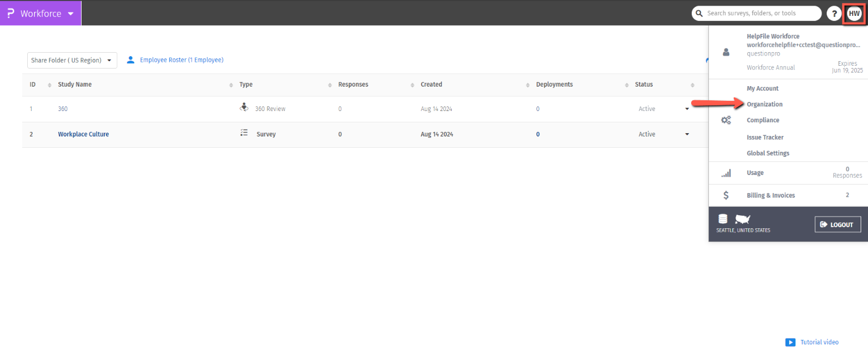Click HelpFile Workforce account name
Screen dimensions: 868x358
tap(773, 36)
